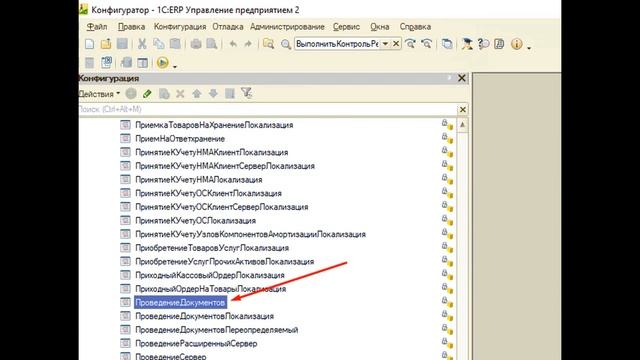Click the Open file folder icon
This screenshot has height=360, width=640.
pos(106,44)
